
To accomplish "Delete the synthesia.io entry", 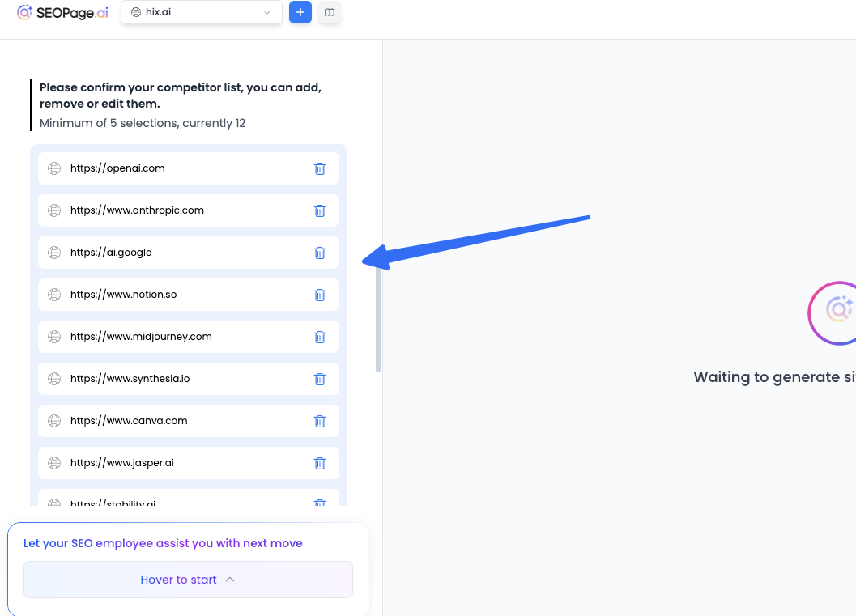I will (x=320, y=379).
